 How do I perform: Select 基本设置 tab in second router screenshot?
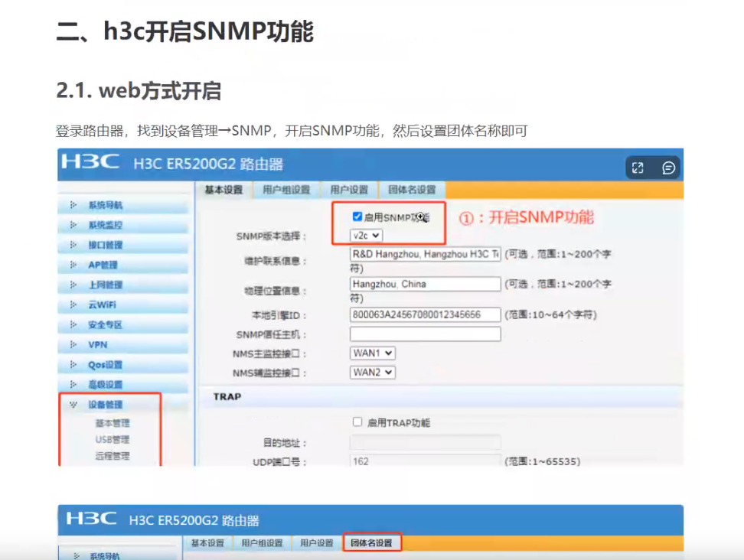click(207, 543)
